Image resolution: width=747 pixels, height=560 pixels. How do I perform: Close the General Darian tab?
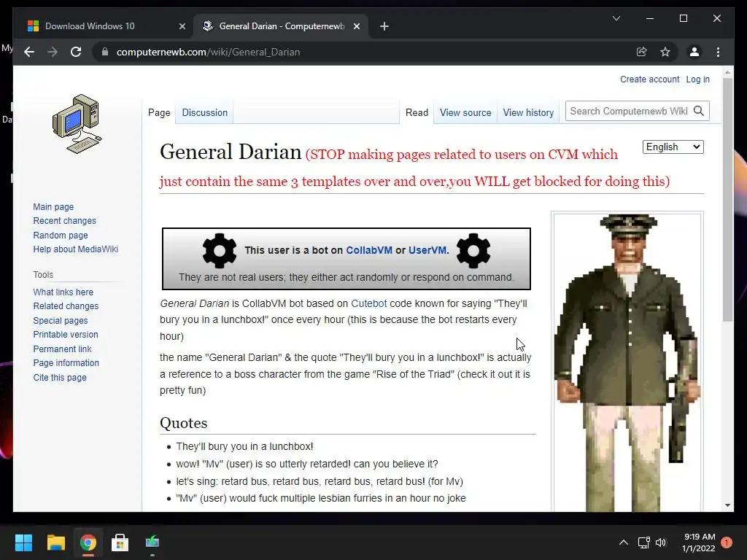pyautogui.click(x=356, y=26)
